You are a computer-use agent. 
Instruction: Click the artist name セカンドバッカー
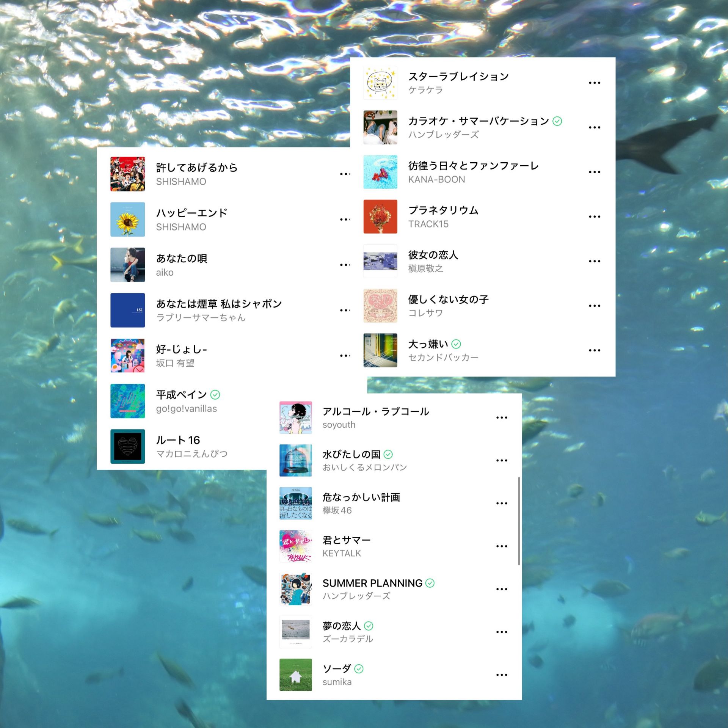443,357
